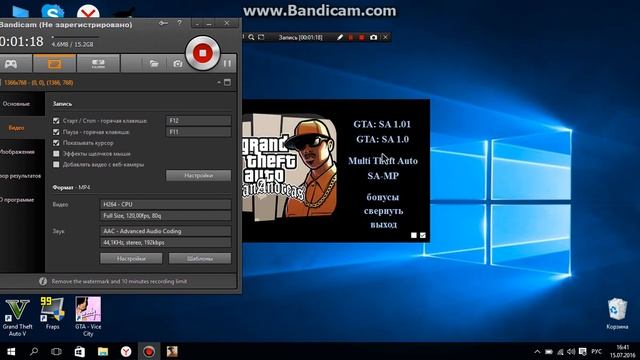Open Bandicam help question mark
640x360 pixels.
pos(179,23)
